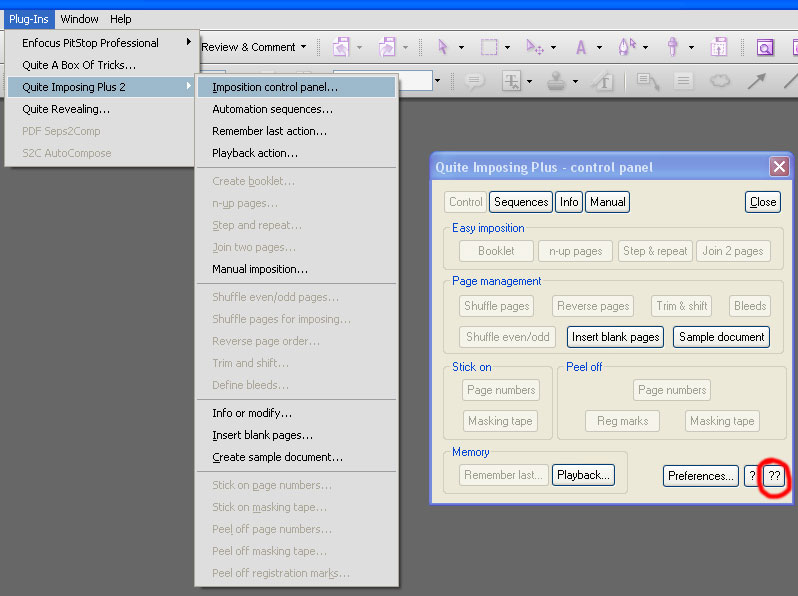Click the Insert blank pages button
The image size is (798, 596).
coord(615,337)
